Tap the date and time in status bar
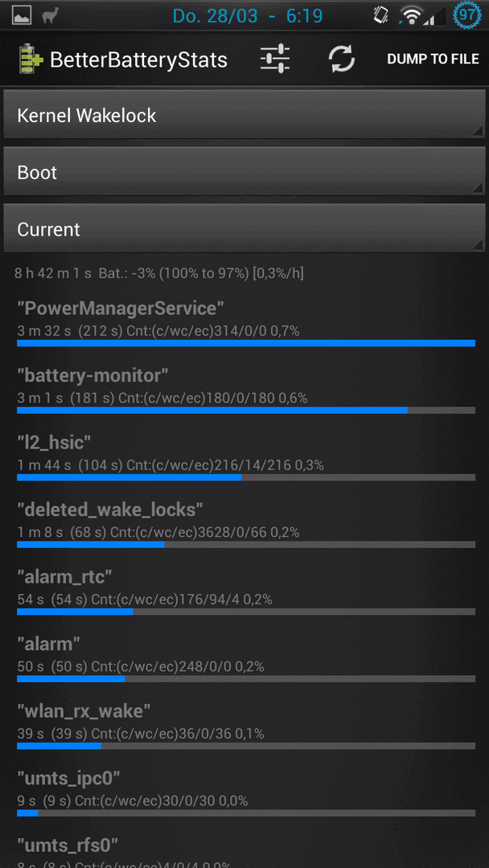The image size is (489, 868). point(248,15)
